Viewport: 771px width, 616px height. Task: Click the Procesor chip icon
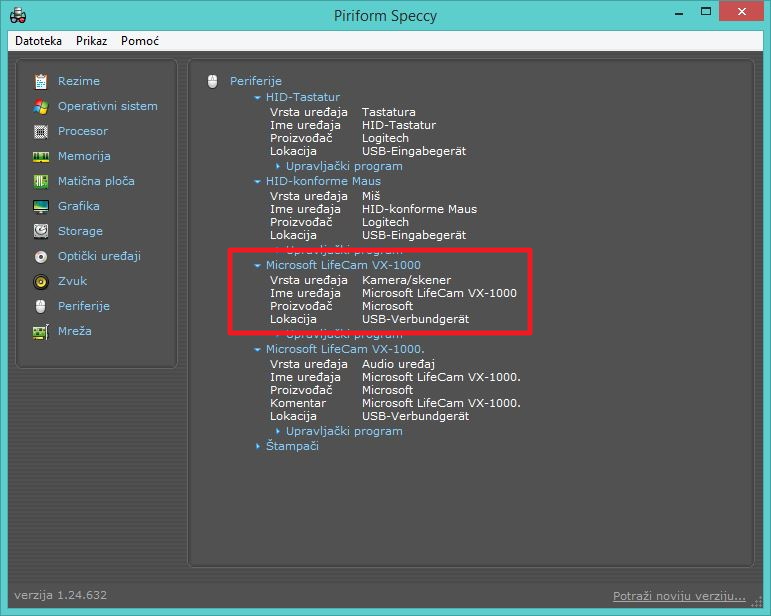[41, 131]
